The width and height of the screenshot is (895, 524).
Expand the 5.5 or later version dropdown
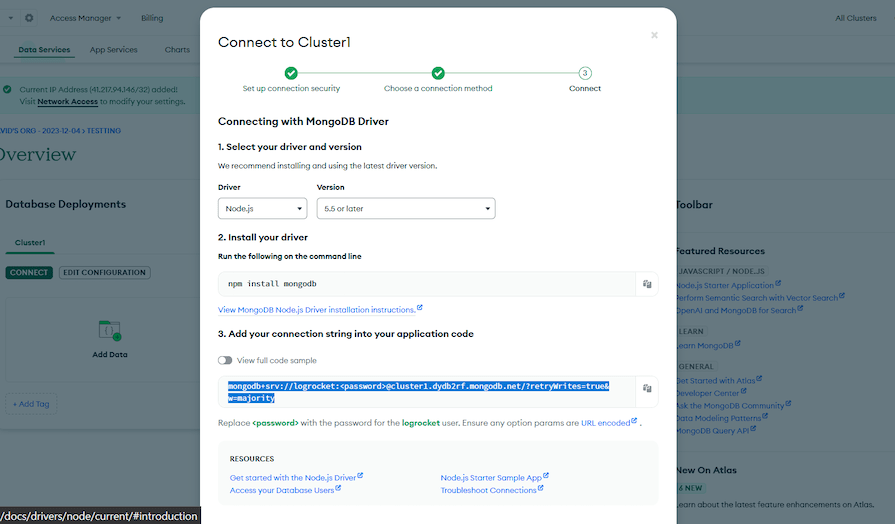point(406,208)
